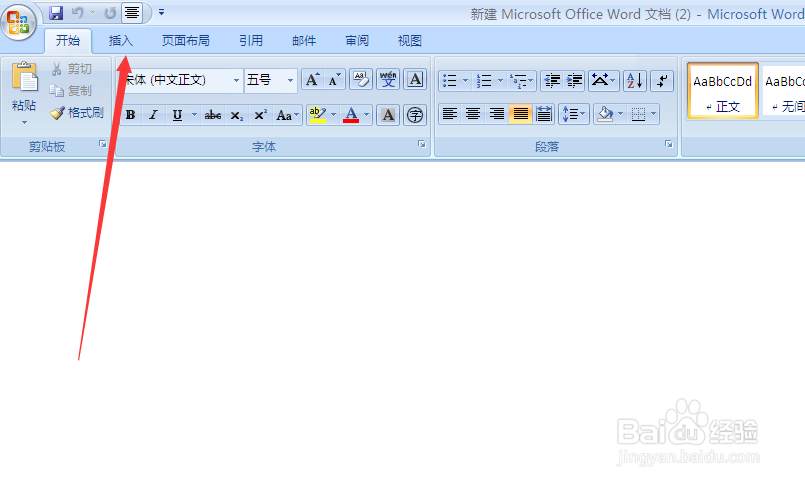Clear formatting with the eraser icon
This screenshot has height=485, width=805.
pos(361,80)
